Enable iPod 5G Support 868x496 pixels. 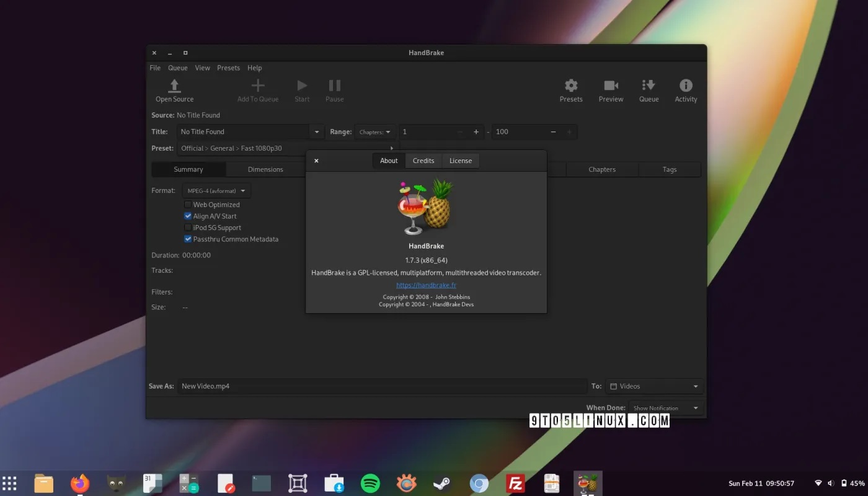(x=187, y=227)
